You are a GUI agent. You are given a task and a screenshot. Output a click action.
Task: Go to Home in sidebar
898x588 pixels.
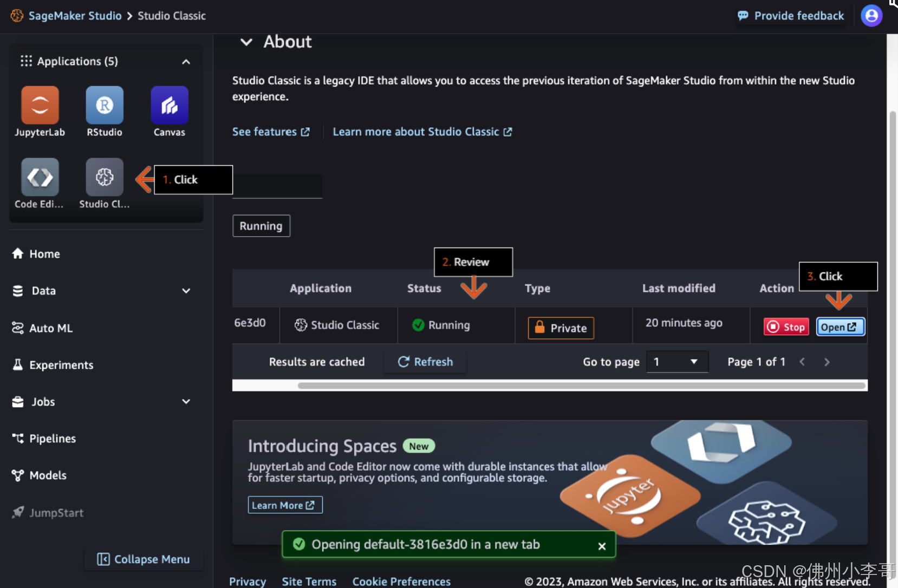pos(36,254)
